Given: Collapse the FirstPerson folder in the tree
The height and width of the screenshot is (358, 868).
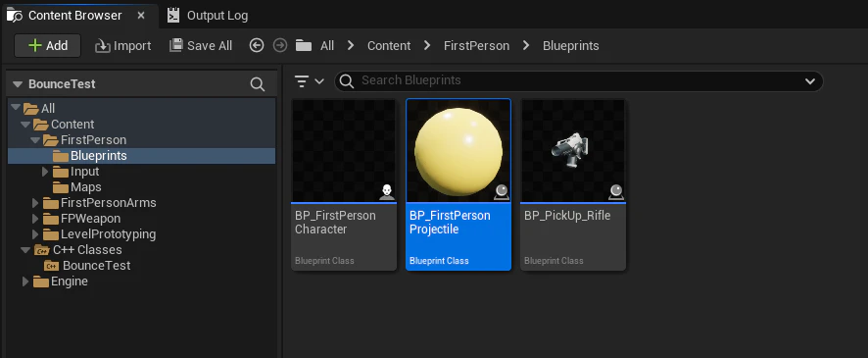Looking at the screenshot, I should tap(35, 139).
